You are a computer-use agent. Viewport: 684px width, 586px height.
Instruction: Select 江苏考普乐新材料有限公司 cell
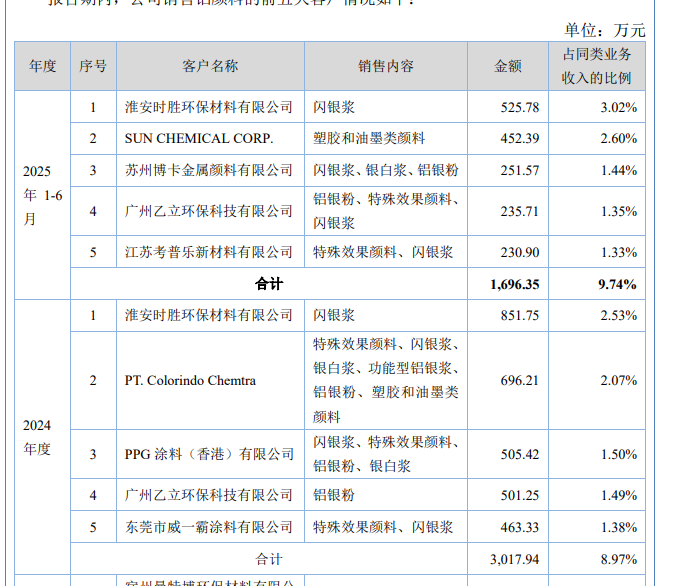tap(210, 252)
